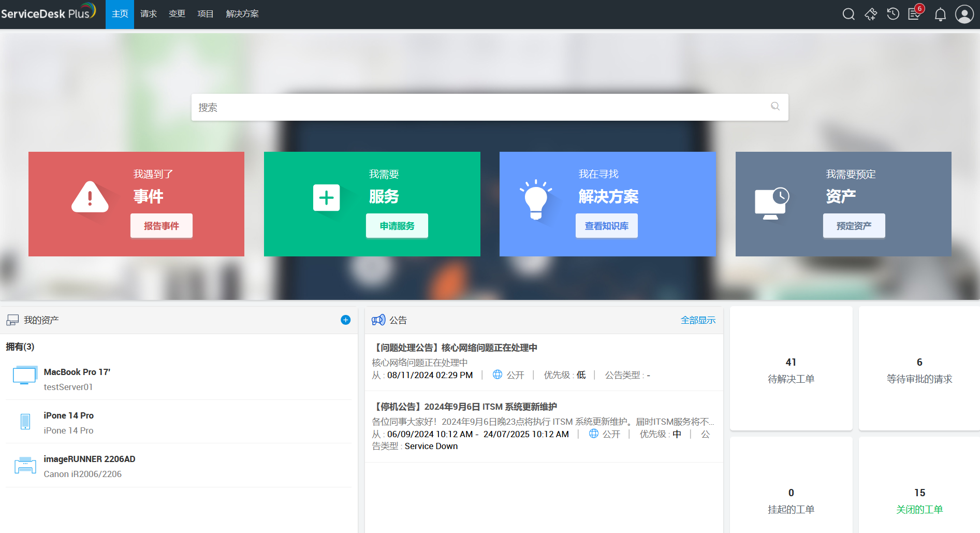Image resolution: width=980 pixels, height=533 pixels.
Task: Open the 挂起的工单 tile showing 0
Action: point(791,485)
